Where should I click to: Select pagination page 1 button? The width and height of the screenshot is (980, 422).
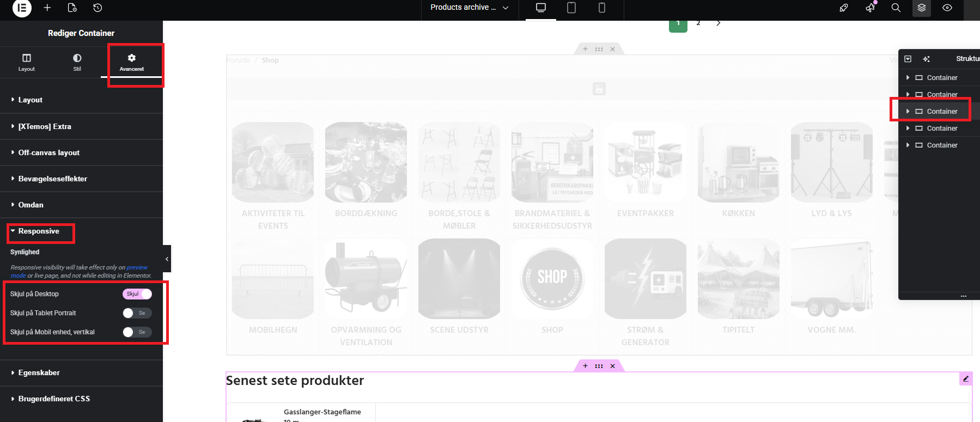pos(678,24)
